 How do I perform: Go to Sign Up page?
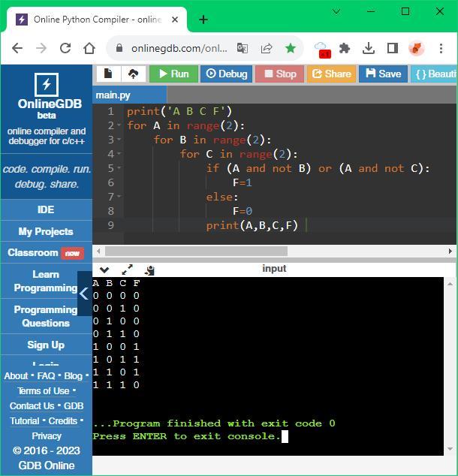tap(46, 345)
